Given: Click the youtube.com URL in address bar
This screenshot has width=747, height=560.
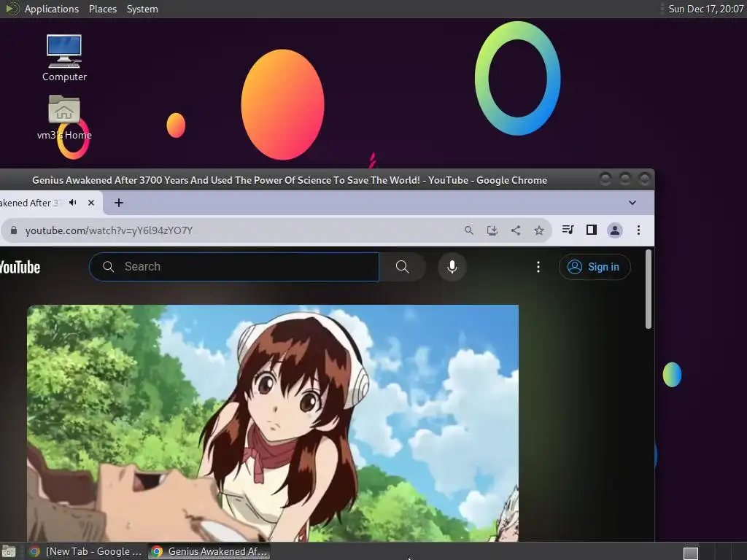Looking at the screenshot, I should click(x=109, y=230).
